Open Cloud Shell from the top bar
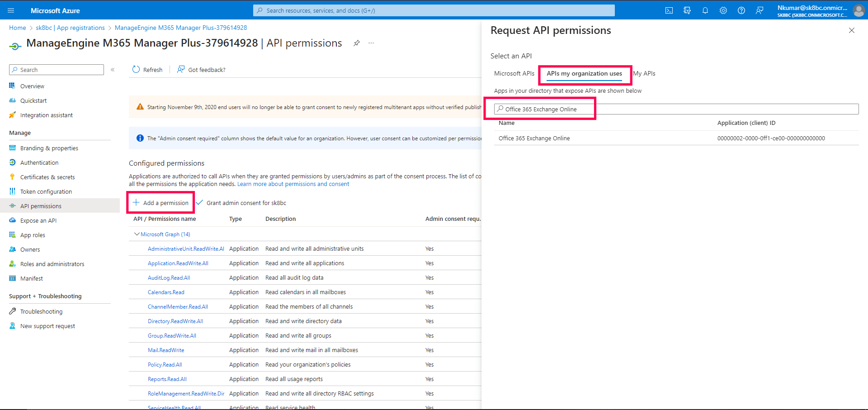This screenshot has width=868, height=410. pos(669,10)
